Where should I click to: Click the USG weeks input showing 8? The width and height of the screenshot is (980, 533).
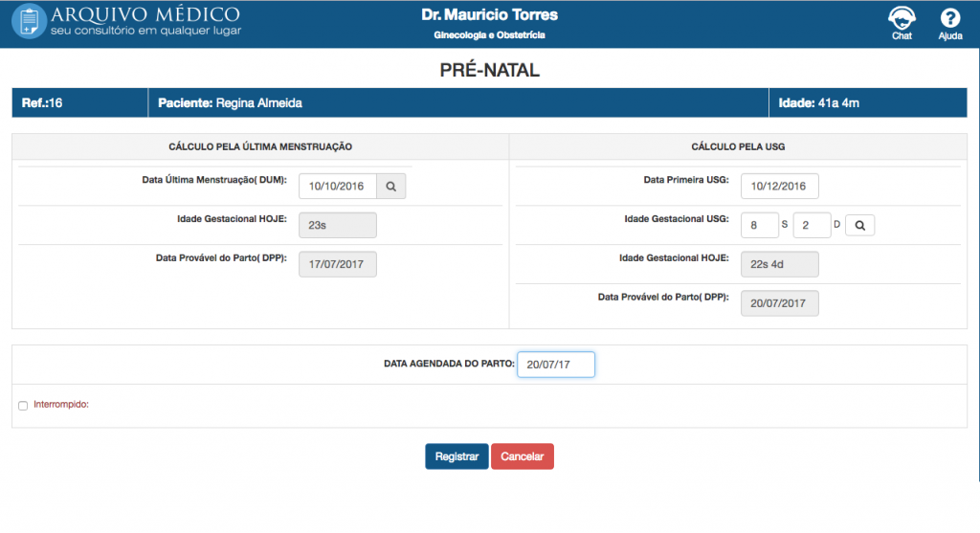click(x=759, y=225)
